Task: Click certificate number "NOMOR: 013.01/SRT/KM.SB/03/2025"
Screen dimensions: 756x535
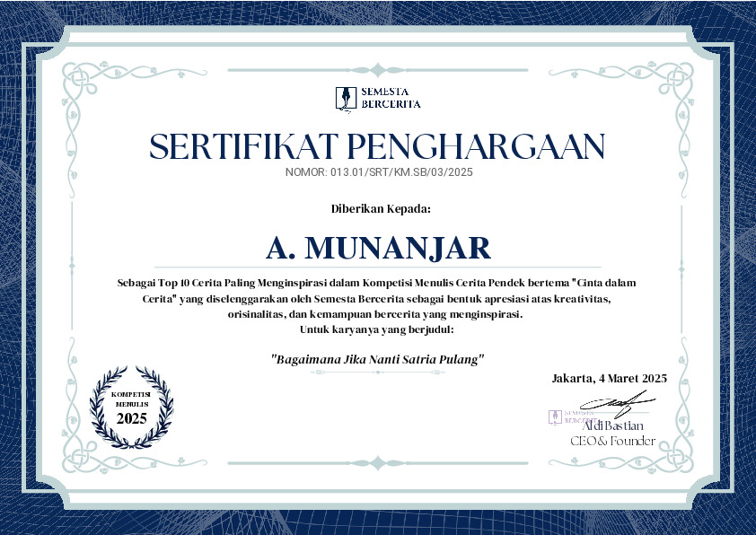Action: pos(379,172)
